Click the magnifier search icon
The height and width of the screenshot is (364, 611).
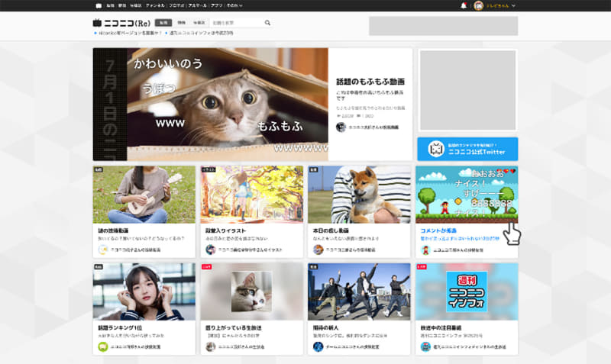click(x=267, y=23)
